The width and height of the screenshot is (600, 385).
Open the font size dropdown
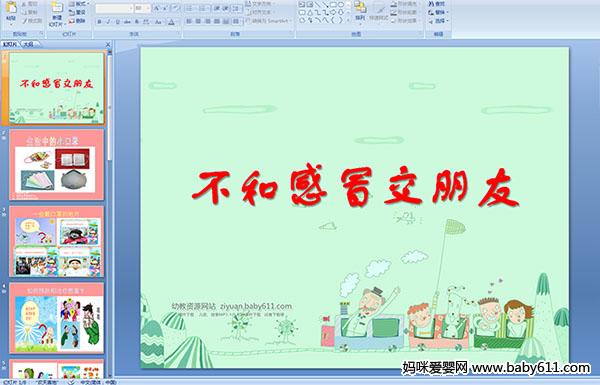pos(142,8)
